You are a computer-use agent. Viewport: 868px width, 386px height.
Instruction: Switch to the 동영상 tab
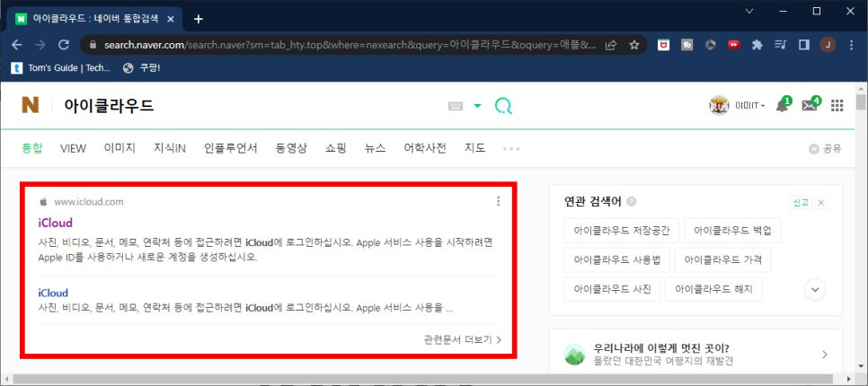pos(291,148)
